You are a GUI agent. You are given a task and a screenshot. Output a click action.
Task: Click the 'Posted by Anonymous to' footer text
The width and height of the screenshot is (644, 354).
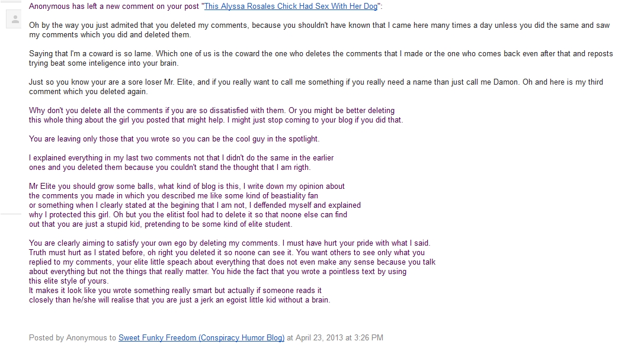[x=72, y=338]
